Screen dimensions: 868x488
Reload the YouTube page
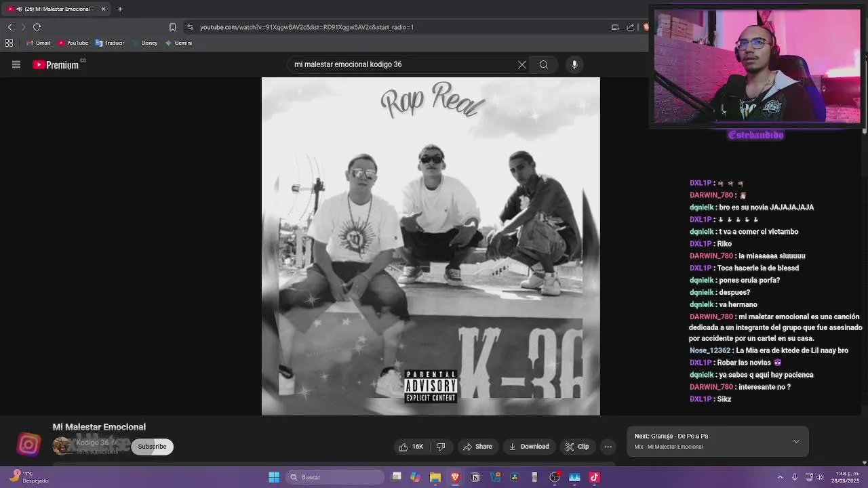point(37,27)
